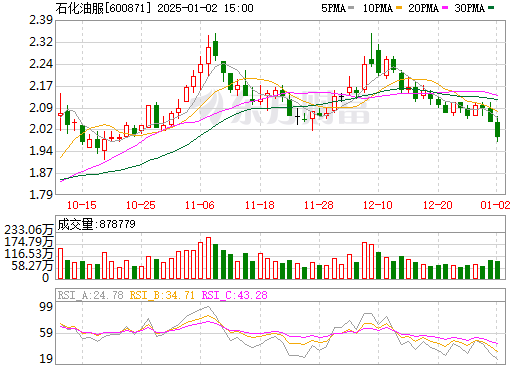
Task: Click the orange 10PMA legend color dash
Action: click(x=398, y=7)
